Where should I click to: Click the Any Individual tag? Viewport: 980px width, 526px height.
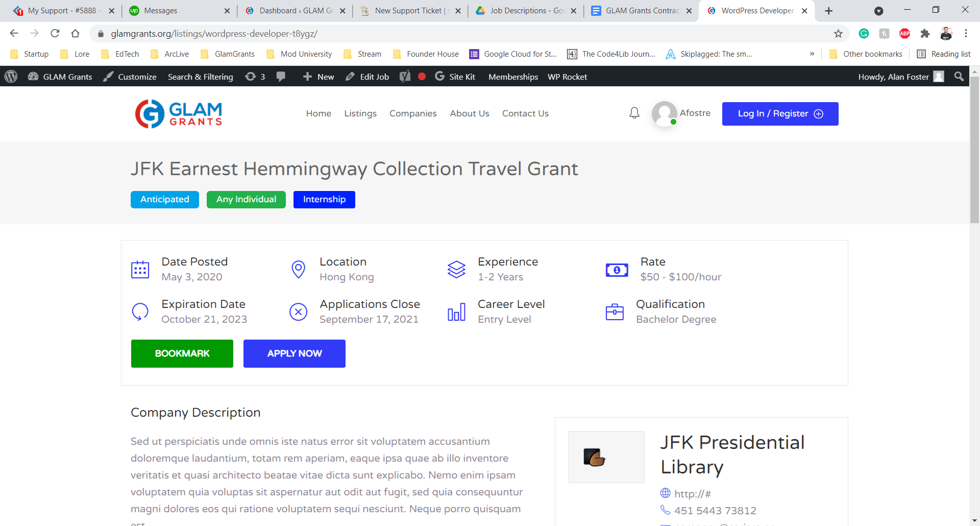246,199
